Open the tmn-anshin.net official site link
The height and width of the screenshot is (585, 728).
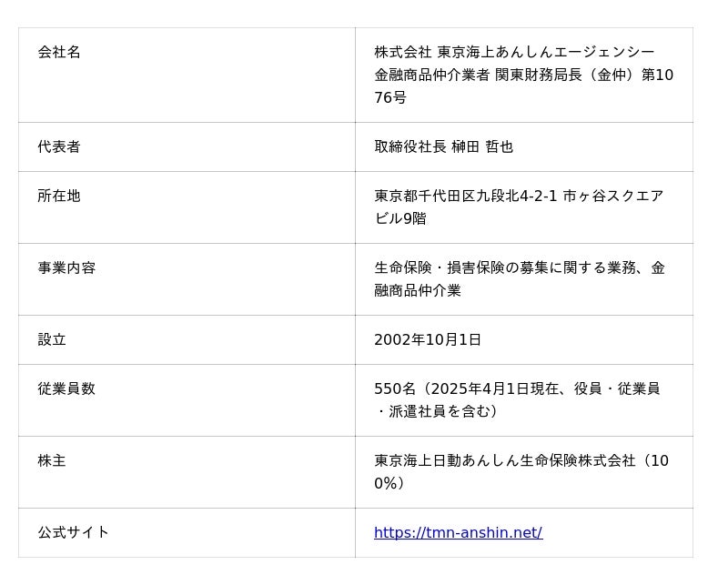[458, 533]
